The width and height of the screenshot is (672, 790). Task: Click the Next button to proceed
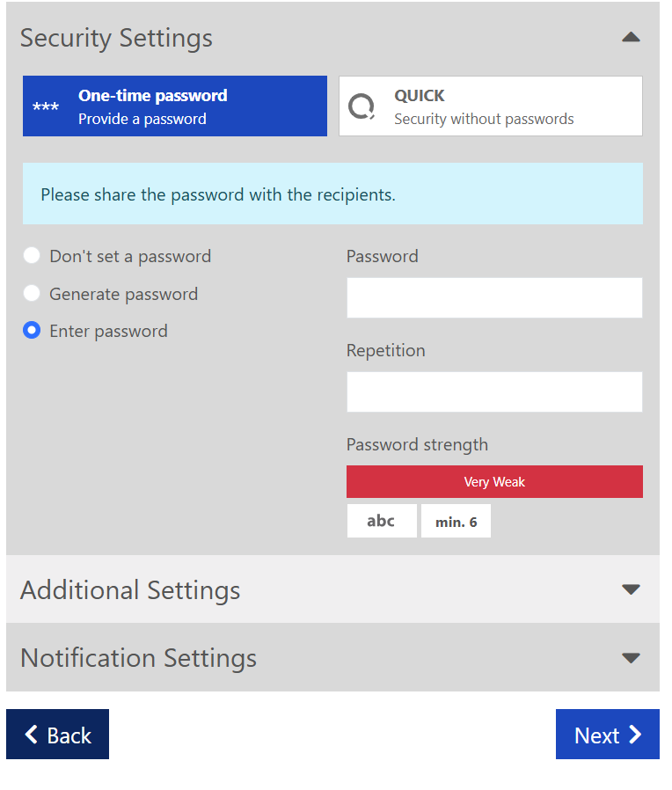[607, 735]
